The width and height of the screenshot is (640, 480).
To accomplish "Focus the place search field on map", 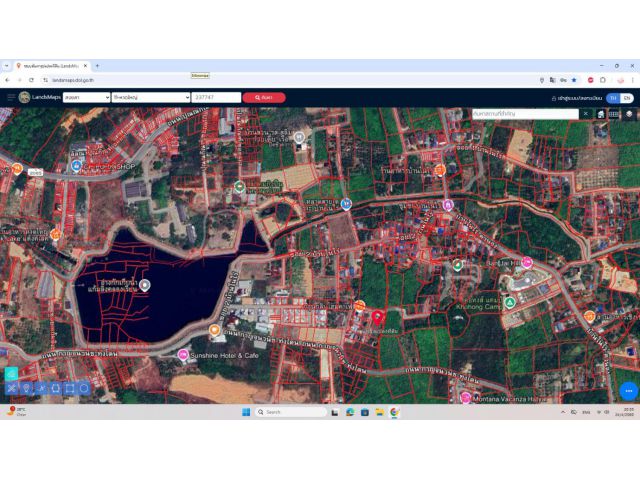I will pyautogui.click(x=525, y=114).
